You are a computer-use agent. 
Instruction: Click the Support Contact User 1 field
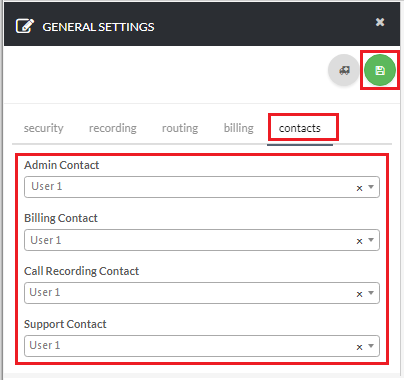point(202,346)
